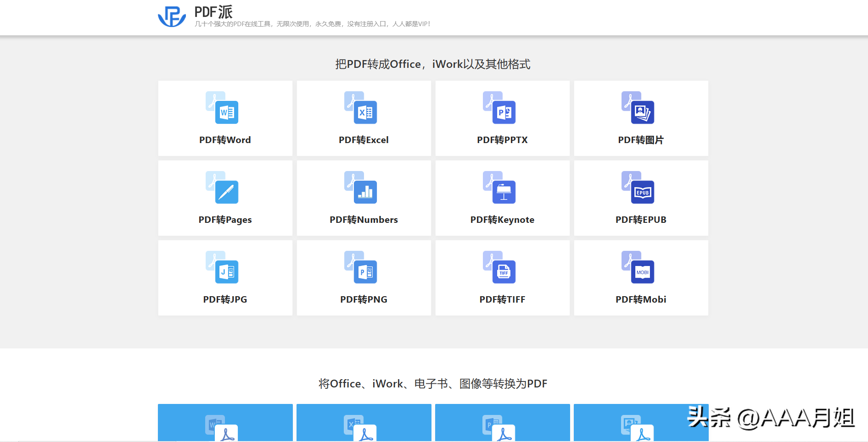This screenshot has height=442, width=868.
Task: Click the PDF派 logo icon
Action: 172,17
